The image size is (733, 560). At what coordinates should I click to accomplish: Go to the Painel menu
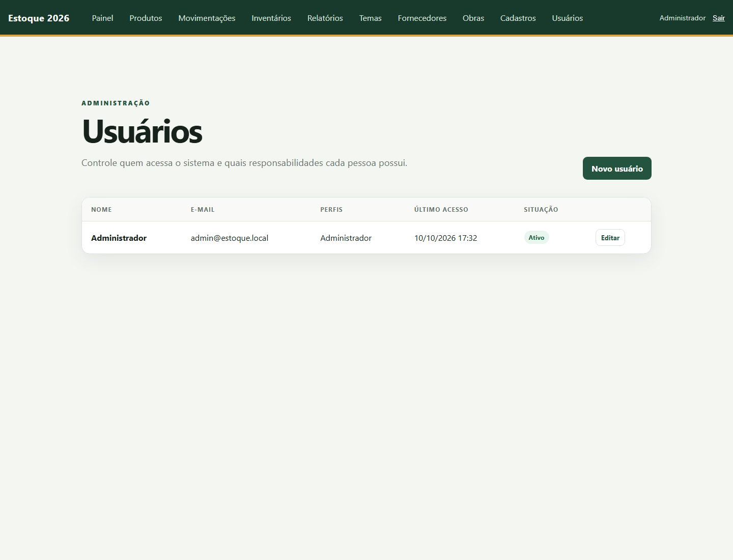pos(102,18)
